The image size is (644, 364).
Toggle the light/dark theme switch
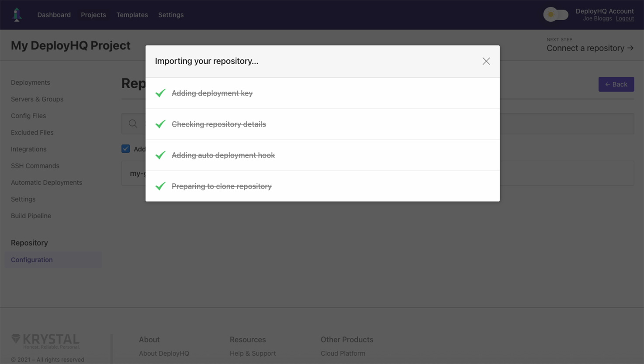(555, 15)
